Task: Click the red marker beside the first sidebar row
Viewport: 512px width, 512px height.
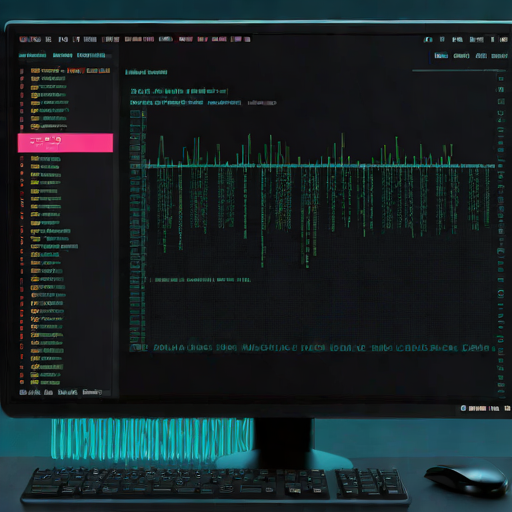Action: click(x=22, y=71)
